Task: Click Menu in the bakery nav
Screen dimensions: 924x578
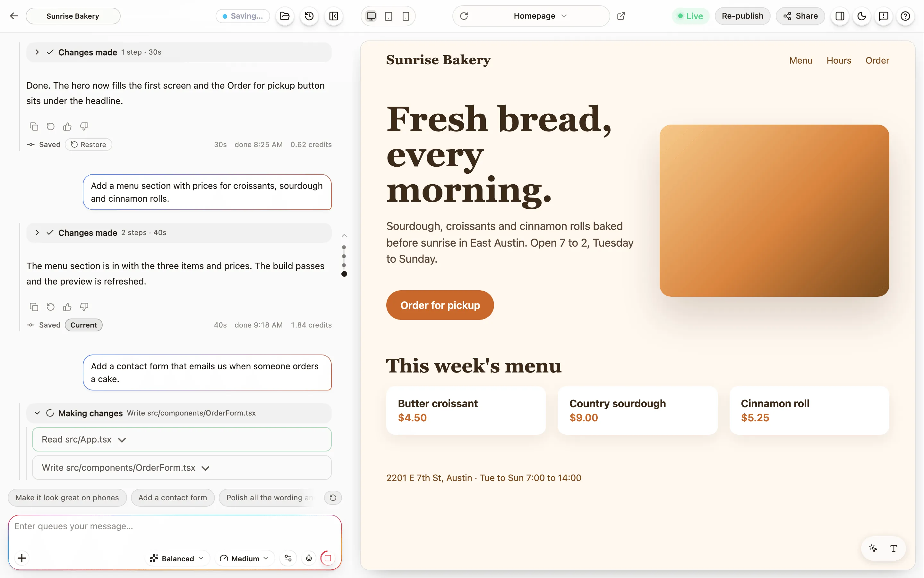Action: pyautogui.click(x=801, y=60)
